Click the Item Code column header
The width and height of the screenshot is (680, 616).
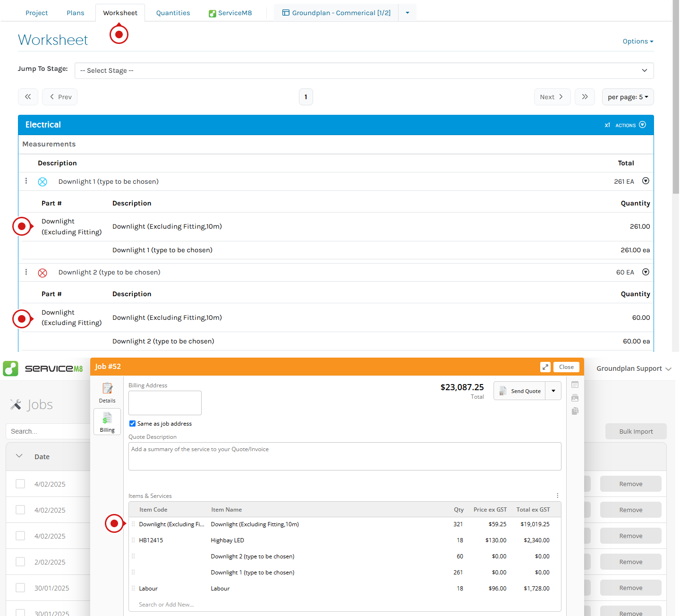[153, 509]
